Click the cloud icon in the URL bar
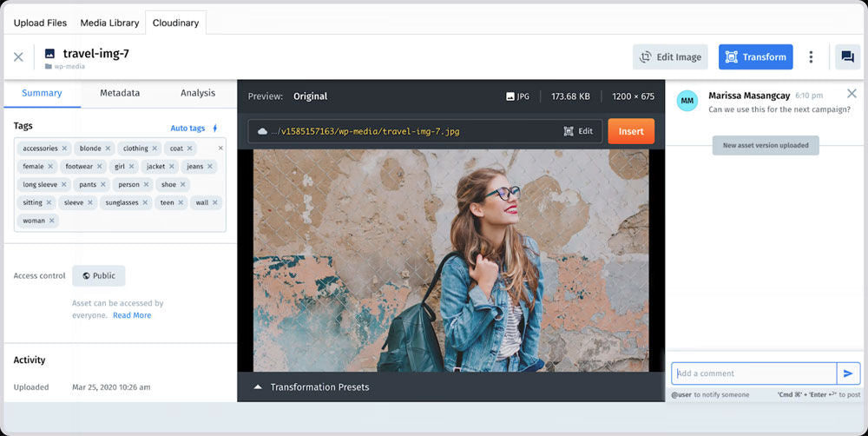 click(x=262, y=131)
